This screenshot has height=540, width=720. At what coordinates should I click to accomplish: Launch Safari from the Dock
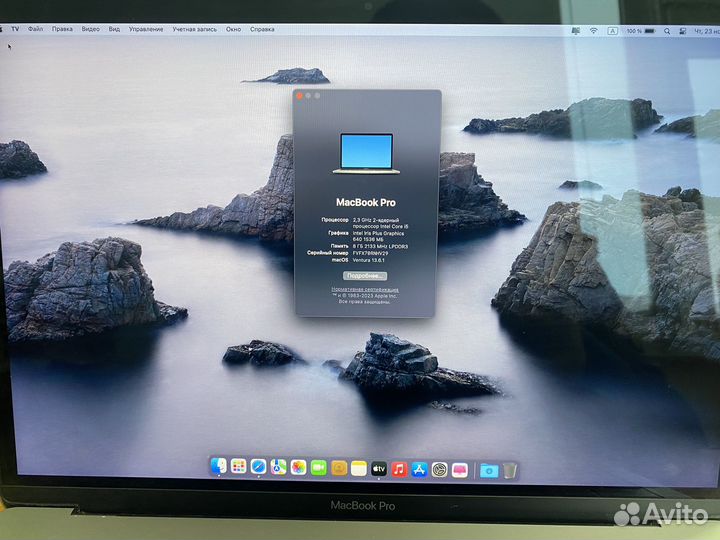click(259, 467)
